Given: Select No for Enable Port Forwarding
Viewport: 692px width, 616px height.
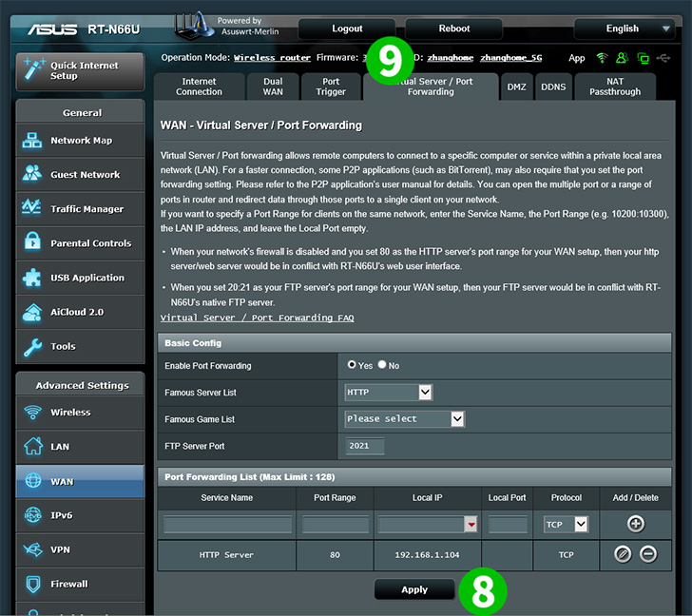Looking at the screenshot, I should 382,364.
